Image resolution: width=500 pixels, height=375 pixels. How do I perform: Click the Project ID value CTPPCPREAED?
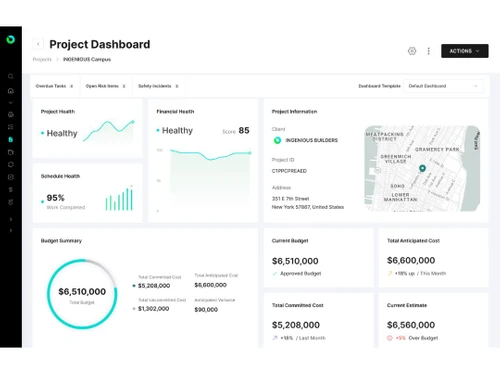[289, 171]
